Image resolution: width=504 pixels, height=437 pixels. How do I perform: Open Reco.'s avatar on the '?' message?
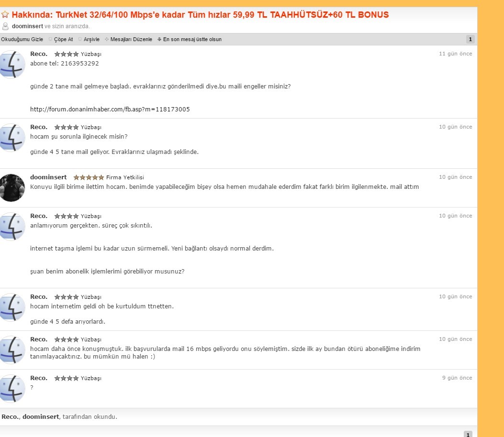coord(12,389)
